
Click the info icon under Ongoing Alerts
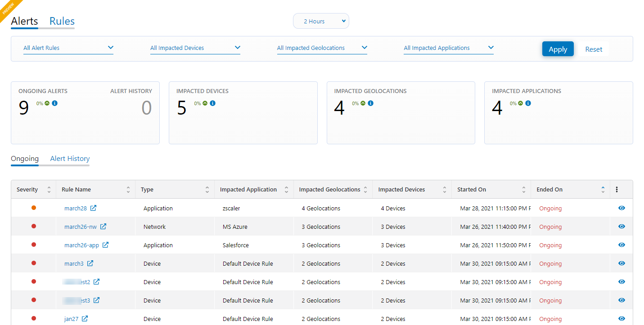tap(55, 103)
